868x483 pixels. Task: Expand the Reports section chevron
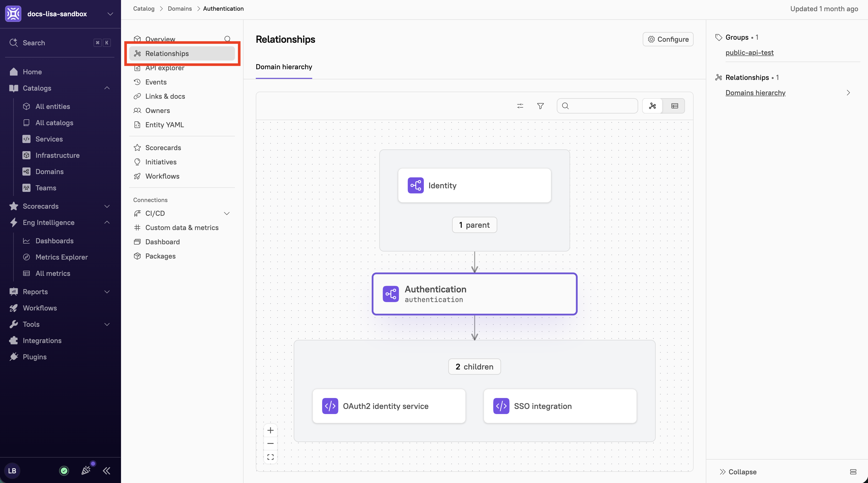click(107, 292)
